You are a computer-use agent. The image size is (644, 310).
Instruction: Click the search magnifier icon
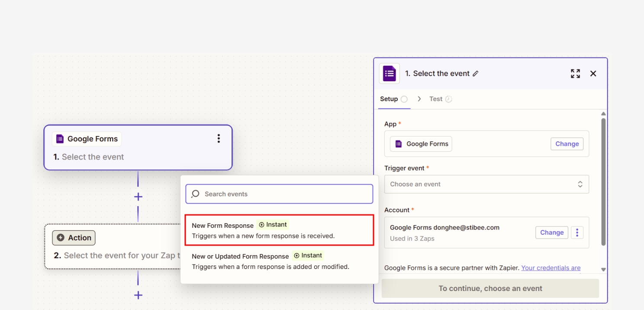(196, 194)
